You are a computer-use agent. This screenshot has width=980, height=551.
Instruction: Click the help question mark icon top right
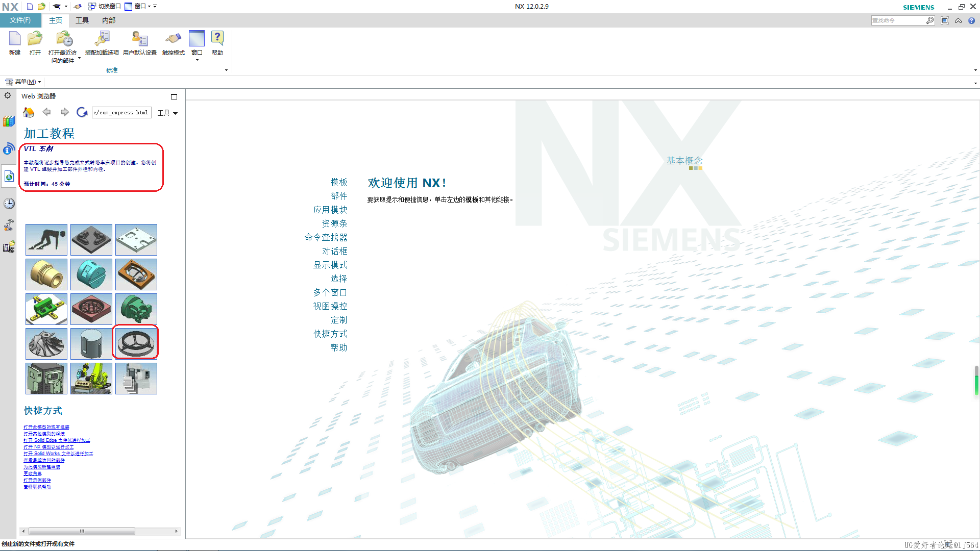coord(971,20)
